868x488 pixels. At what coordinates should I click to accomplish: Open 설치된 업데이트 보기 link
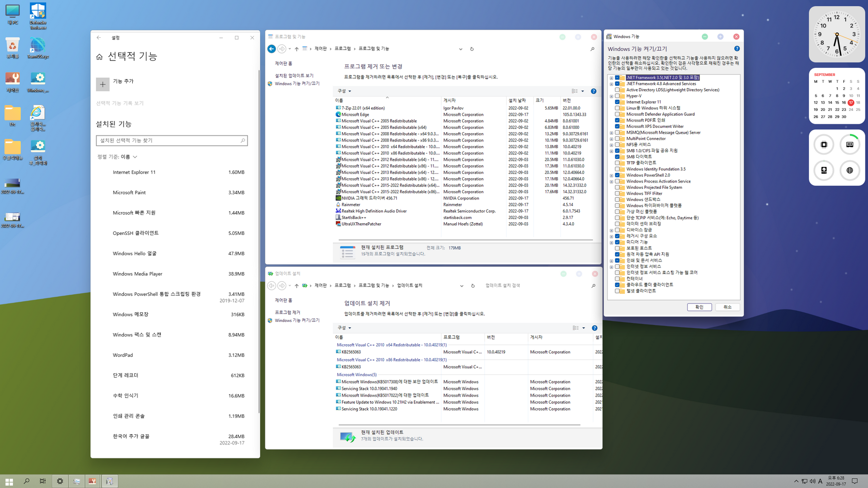point(294,76)
